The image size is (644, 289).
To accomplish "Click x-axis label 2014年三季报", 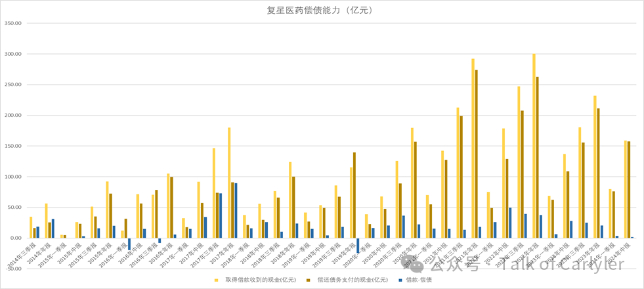I will pos(22,254).
